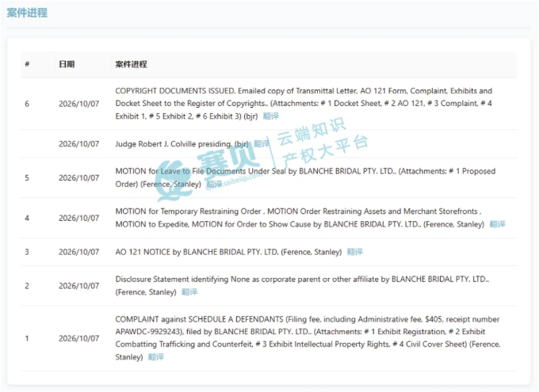
Task: Click 翻译 link for COPYRIGHT DOCUMENTS ISSUED entry
Action: 271,116
